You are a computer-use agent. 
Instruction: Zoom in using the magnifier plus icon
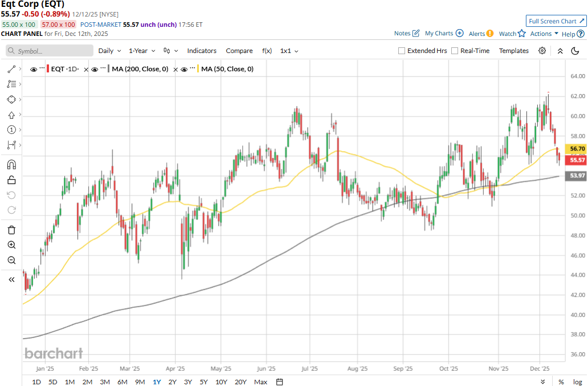click(x=11, y=245)
